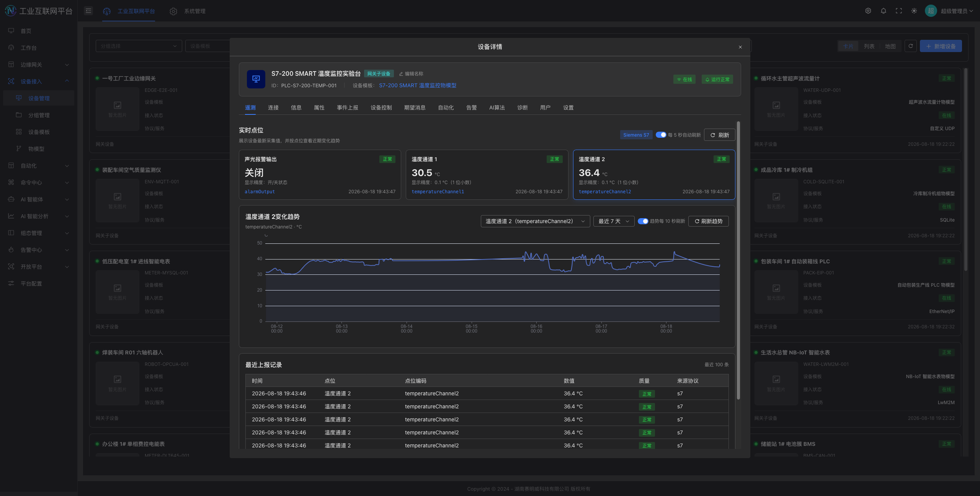
Task: Click the 刷新 realtime points button
Action: (720, 135)
